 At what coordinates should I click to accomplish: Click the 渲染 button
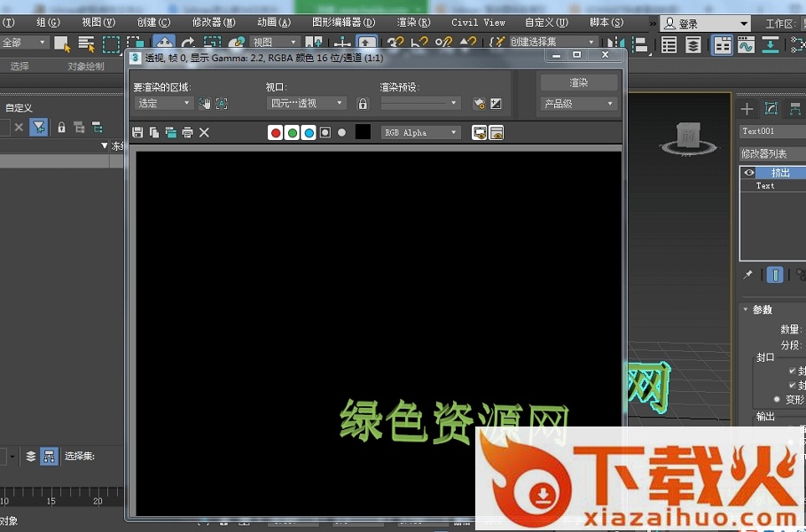pos(579,82)
